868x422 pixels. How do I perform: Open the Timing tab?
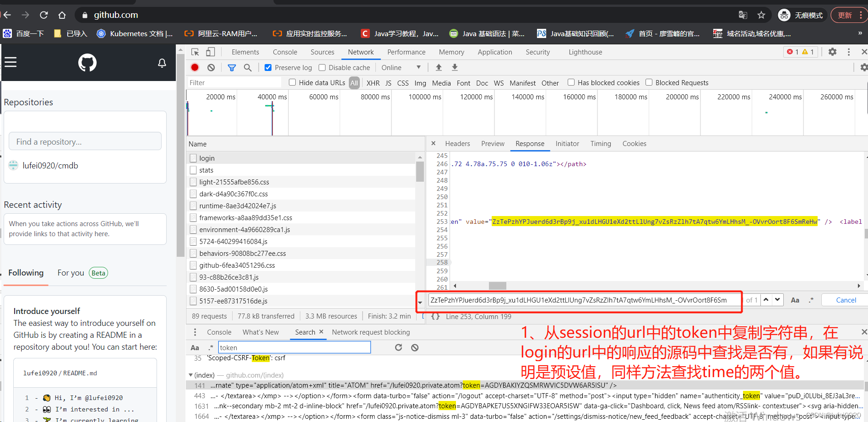601,144
